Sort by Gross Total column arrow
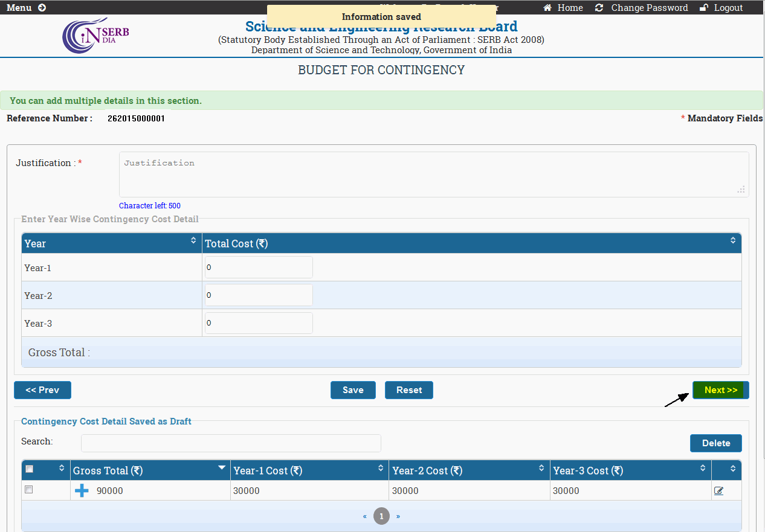 point(222,469)
